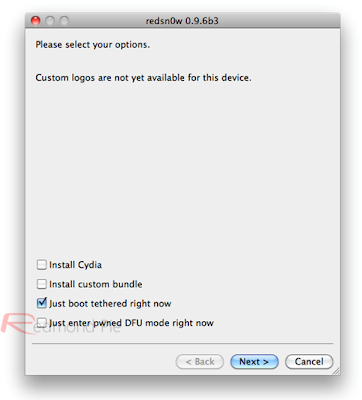This screenshot has height=400, width=362.
Task: Click the Custom logos not available message
Action: pyautogui.click(x=143, y=78)
